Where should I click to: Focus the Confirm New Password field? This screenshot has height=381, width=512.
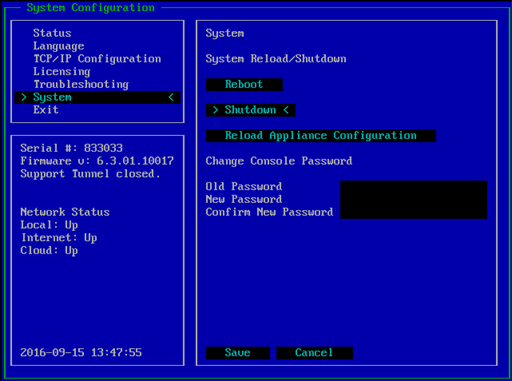tap(414, 212)
